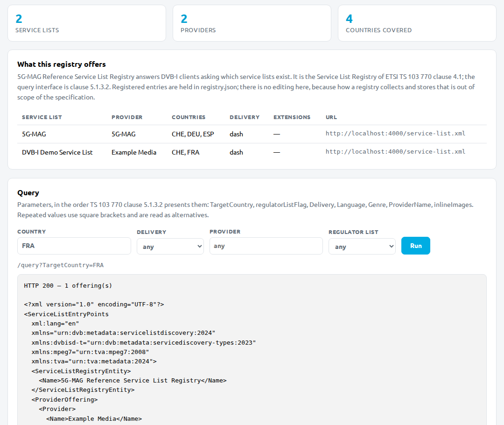504x425 pixels.
Task: Select the Example Media provider cell
Action: tap(134, 153)
